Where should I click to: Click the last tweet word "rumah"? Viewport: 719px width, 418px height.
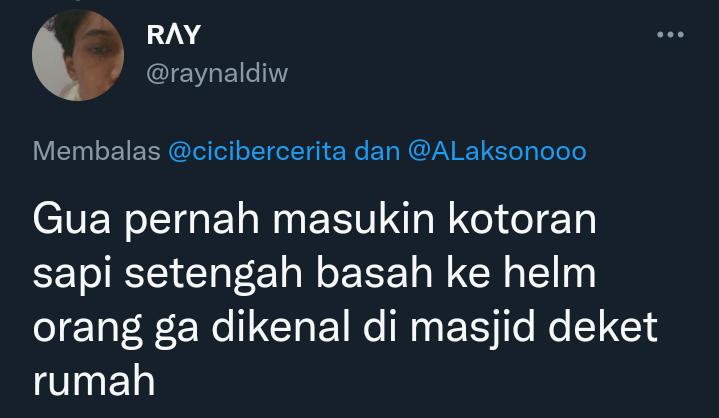pyautogui.click(x=94, y=381)
